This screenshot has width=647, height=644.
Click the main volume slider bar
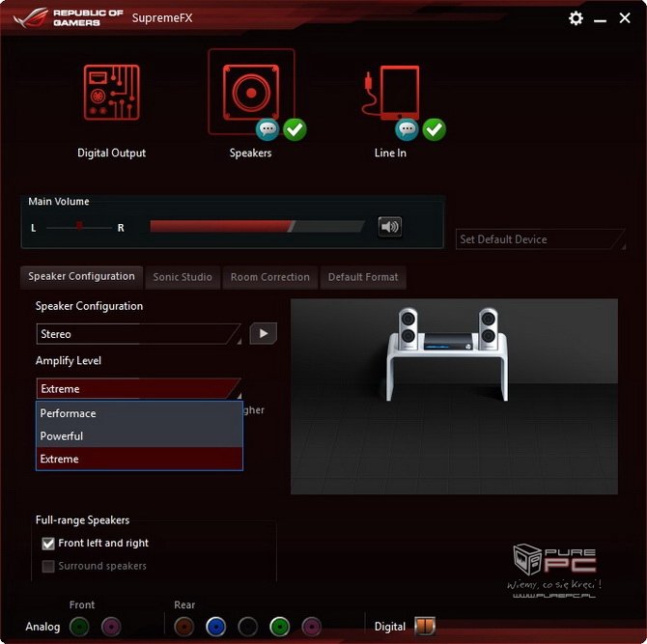tap(258, 226)
